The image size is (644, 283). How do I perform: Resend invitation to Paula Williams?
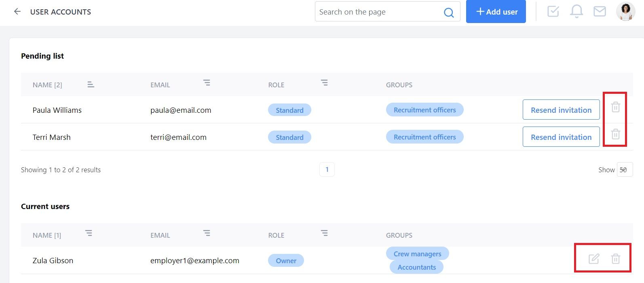pos(561,110)
